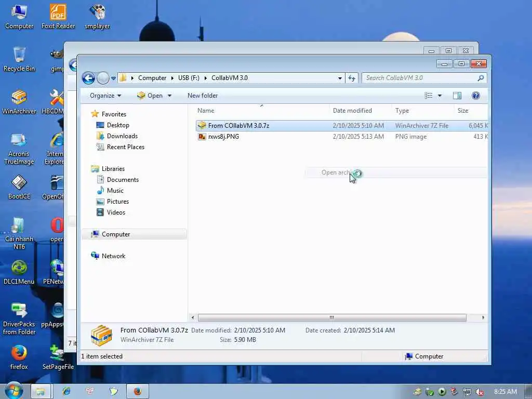Image resolution: width=532 pixels, height=399 pixels.
Task: Open smplayer desktop shortcut
Action: 97,17
